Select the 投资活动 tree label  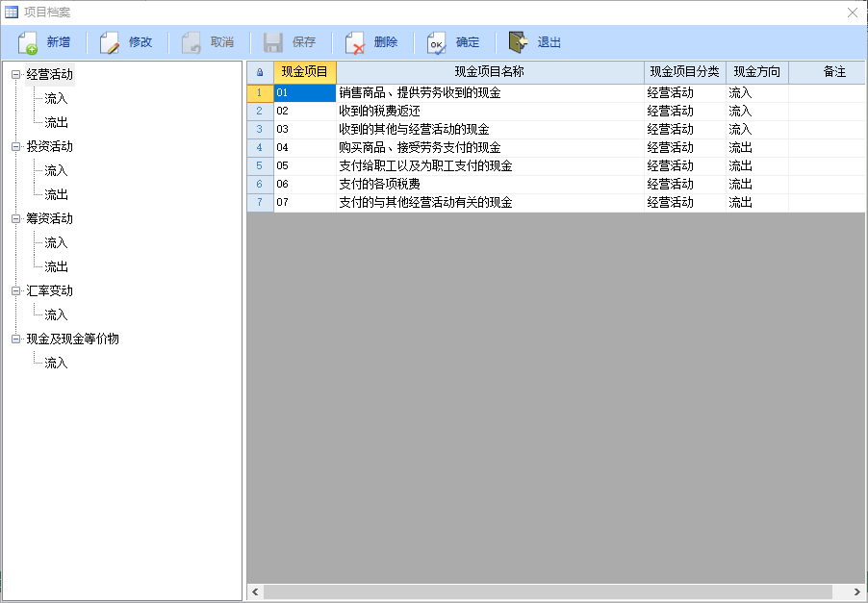tap(50, 146)
